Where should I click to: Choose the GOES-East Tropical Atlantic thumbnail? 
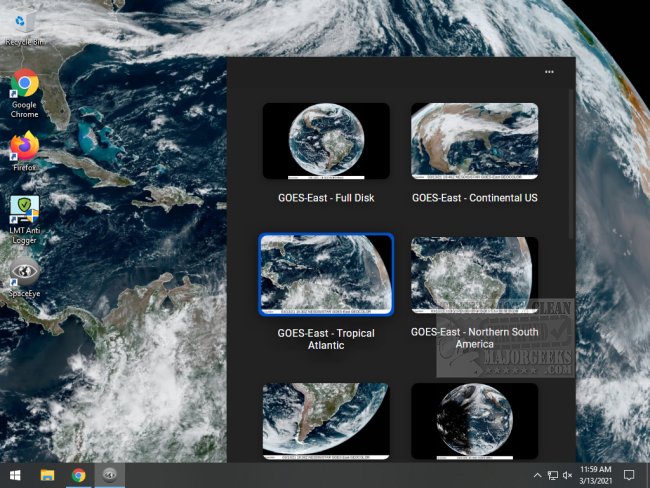pos(326,274)
